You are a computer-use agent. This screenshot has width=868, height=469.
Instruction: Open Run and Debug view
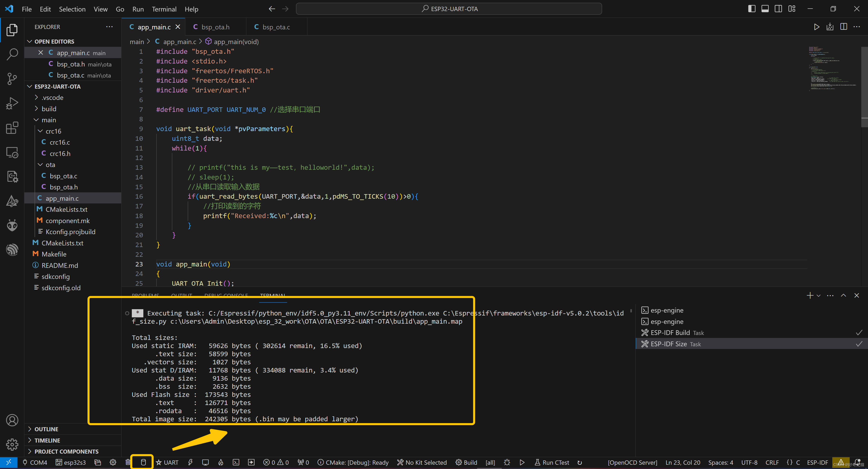coord(12,103)
